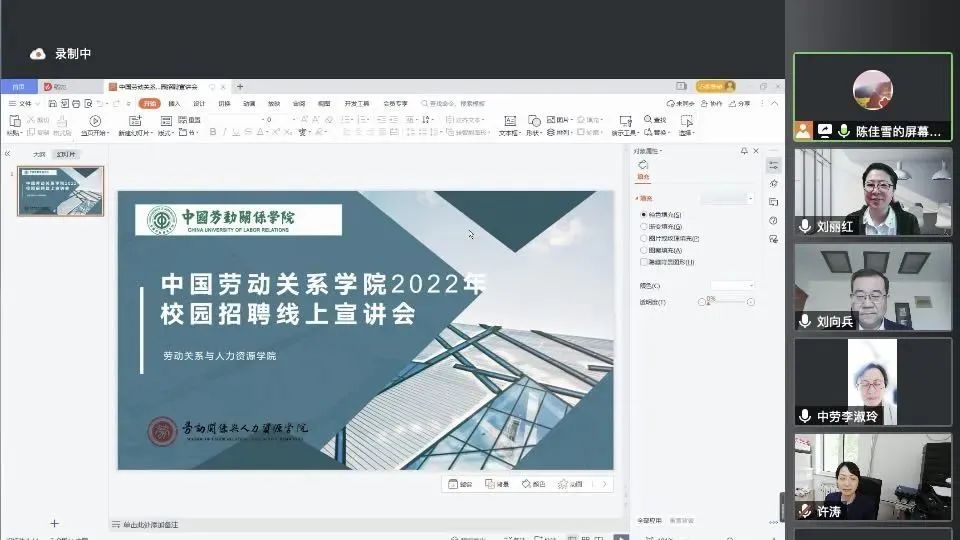Select gradient fill (渐变填充) radio option
The image size is (960, 540).
[x=643, y=227]
